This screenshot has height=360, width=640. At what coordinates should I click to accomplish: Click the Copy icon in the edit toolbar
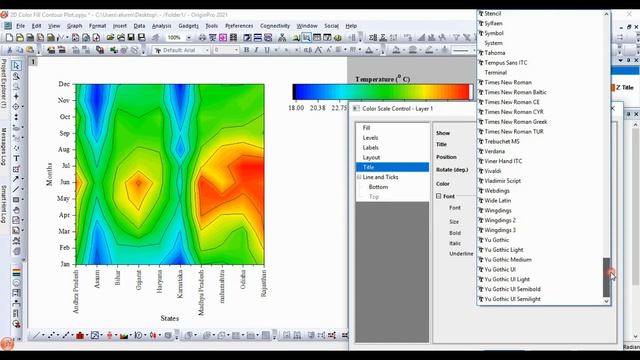20,50
